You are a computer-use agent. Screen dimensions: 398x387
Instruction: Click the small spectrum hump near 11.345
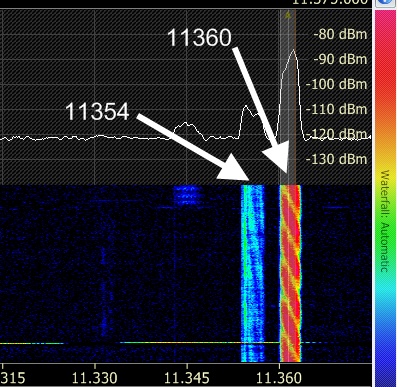(187, 125)
